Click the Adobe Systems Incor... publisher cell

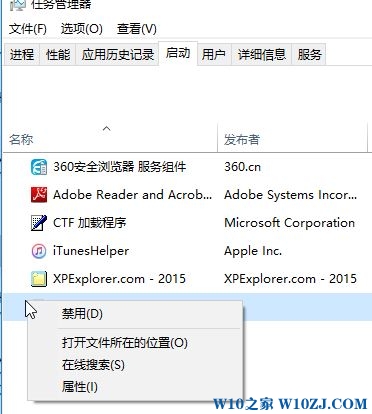click(x=290, y=195)
